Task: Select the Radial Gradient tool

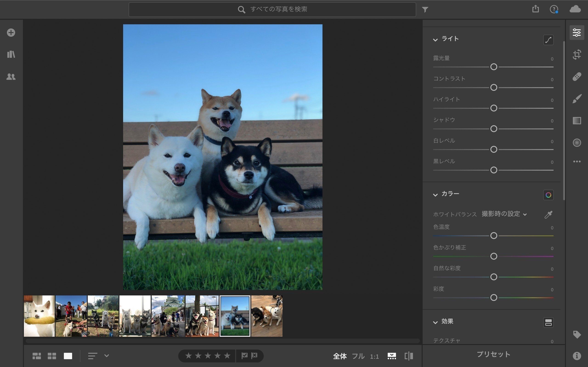Action: [x=577, y=143]
